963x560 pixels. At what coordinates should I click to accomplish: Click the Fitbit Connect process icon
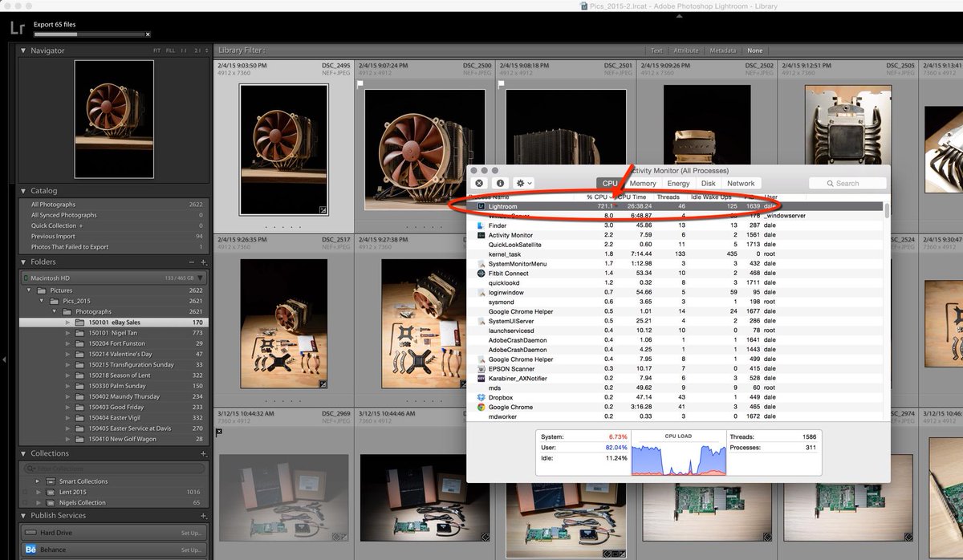(x=480, y=274)
